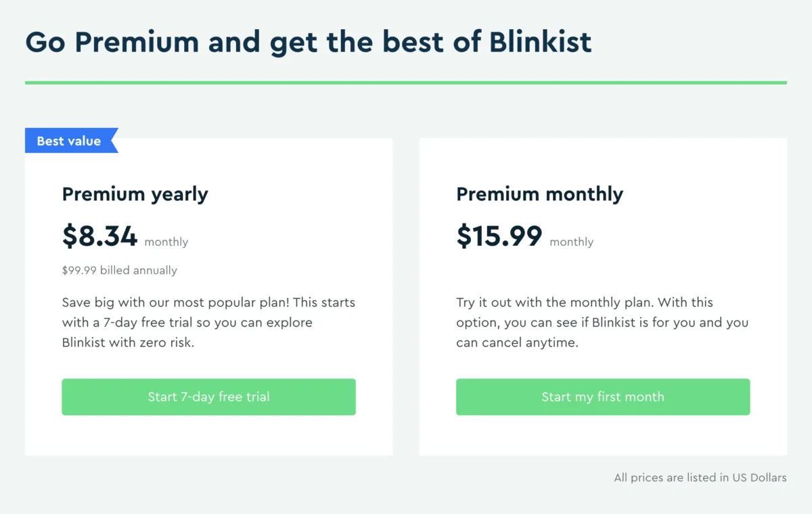Select the monthly label beside $15.99
This screenshot has height=514, width=812.
point(571,242)
